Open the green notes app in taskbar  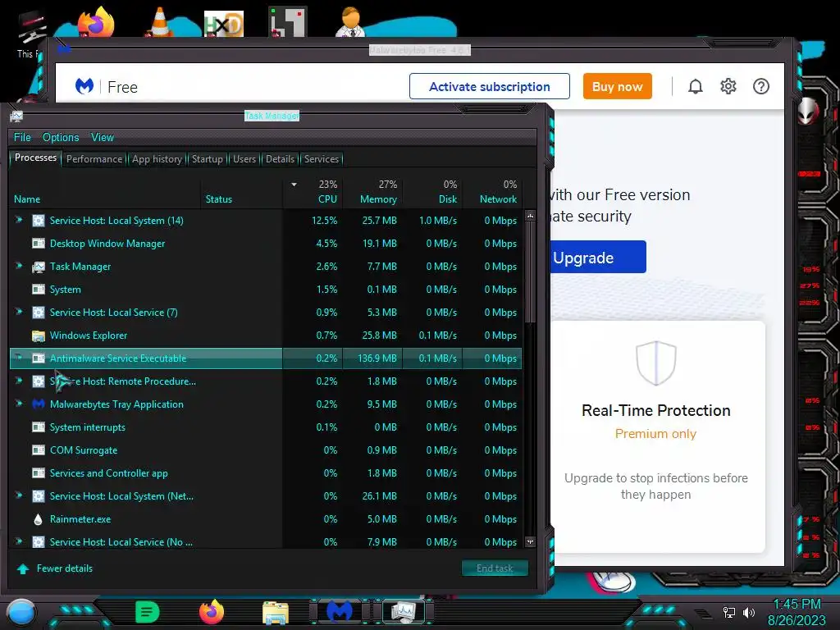click(x=148, y=612)
